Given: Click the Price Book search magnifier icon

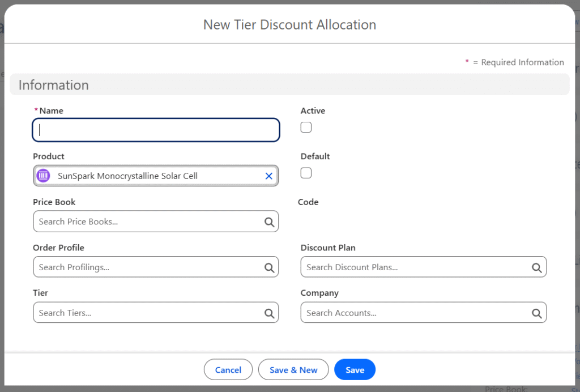Looking at the screenshot, I should pyautogui.click(x=269, y=222).
